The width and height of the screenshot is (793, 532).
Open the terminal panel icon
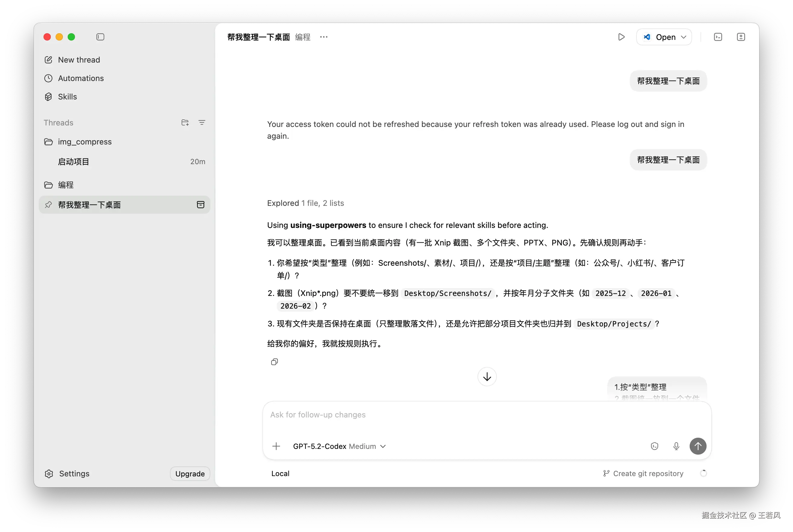pyautogui.click(x=718, y=37)
